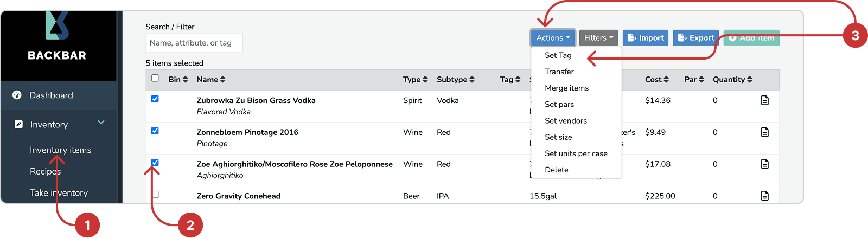
Task: Uncheck Zonnebloem Pinotage 2016 checkbox
Action: [155, 131]
